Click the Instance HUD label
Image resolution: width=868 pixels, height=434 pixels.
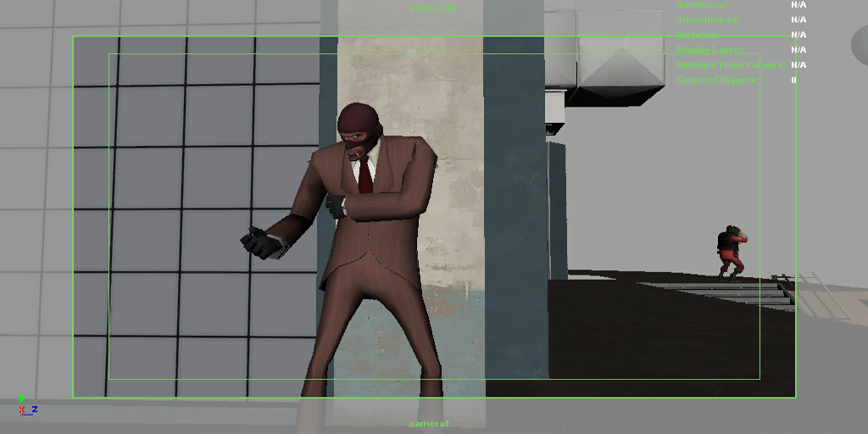pyautogui.click(x=698, y=35)
